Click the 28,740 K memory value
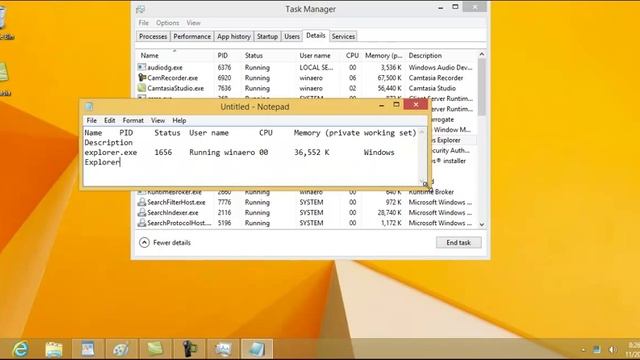640x360 pixels. (x=390, y=213)
